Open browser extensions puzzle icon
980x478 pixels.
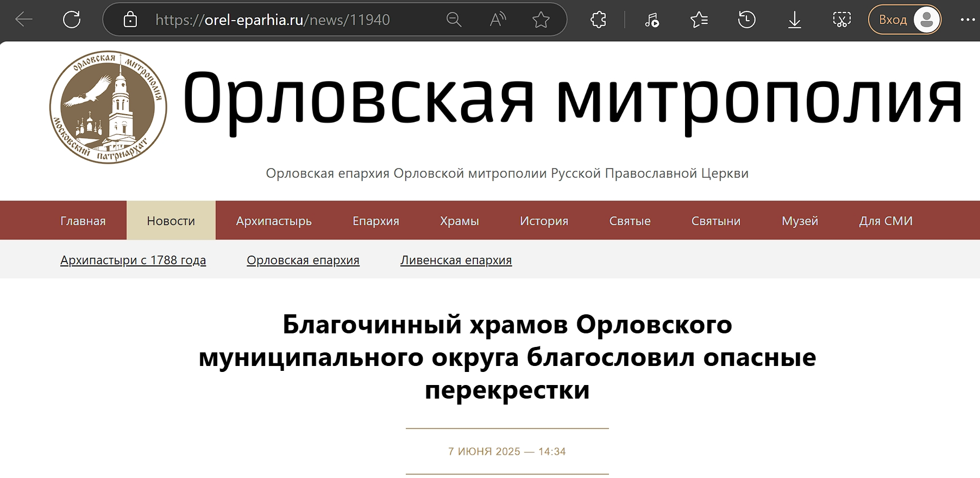tap(598, 20)
